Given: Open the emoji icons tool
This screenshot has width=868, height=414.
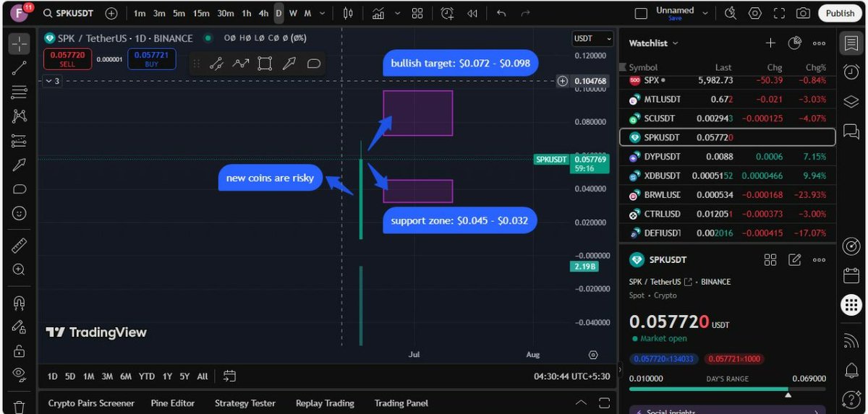Looking at the screenshot, I should [x=20, y=213].
